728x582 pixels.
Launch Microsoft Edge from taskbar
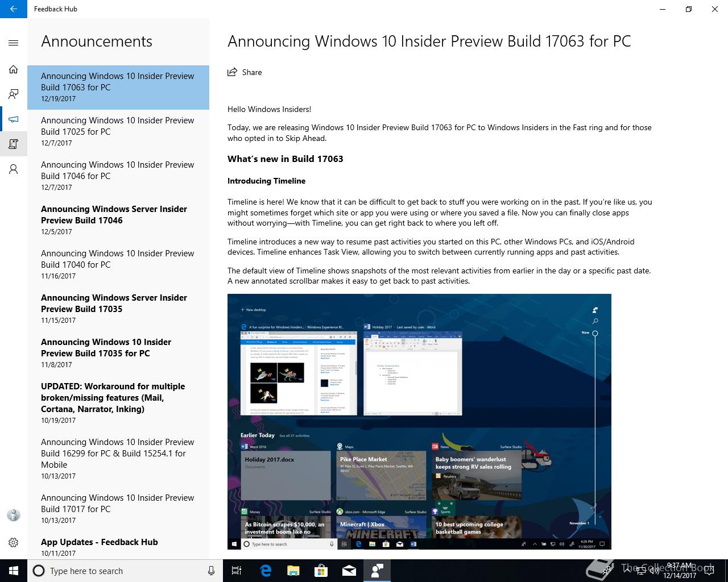click(x=266, y=571)
